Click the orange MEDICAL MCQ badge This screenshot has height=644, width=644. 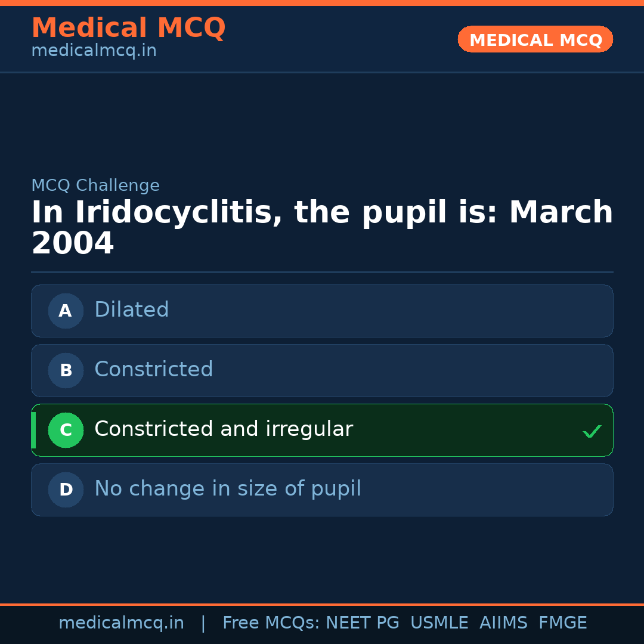tap(535, 39)
